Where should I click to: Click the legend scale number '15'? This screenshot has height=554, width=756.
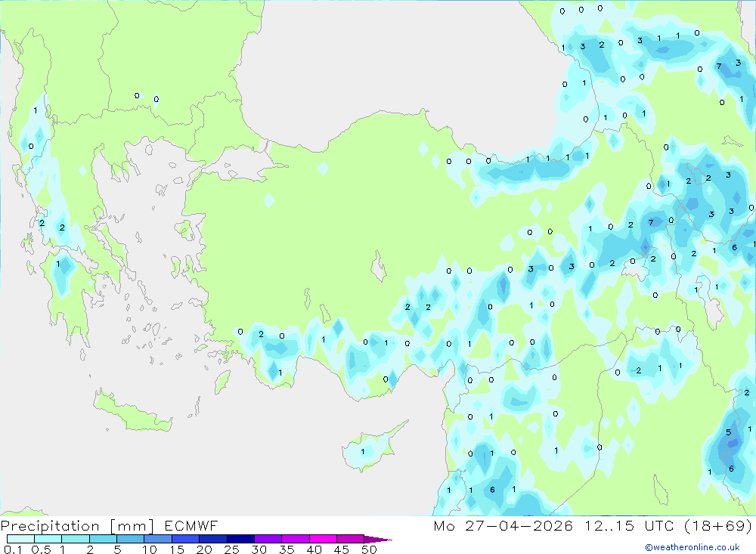[x=177, y=549]
